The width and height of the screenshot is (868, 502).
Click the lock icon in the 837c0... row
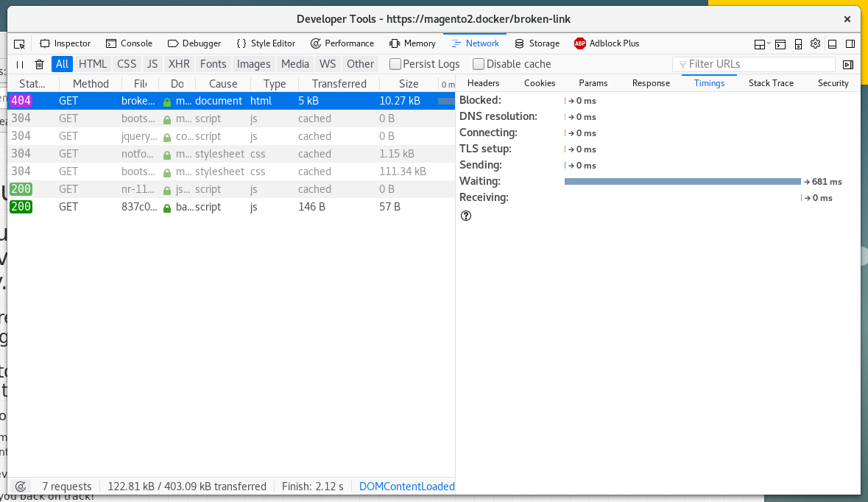(x=167, y=208)
